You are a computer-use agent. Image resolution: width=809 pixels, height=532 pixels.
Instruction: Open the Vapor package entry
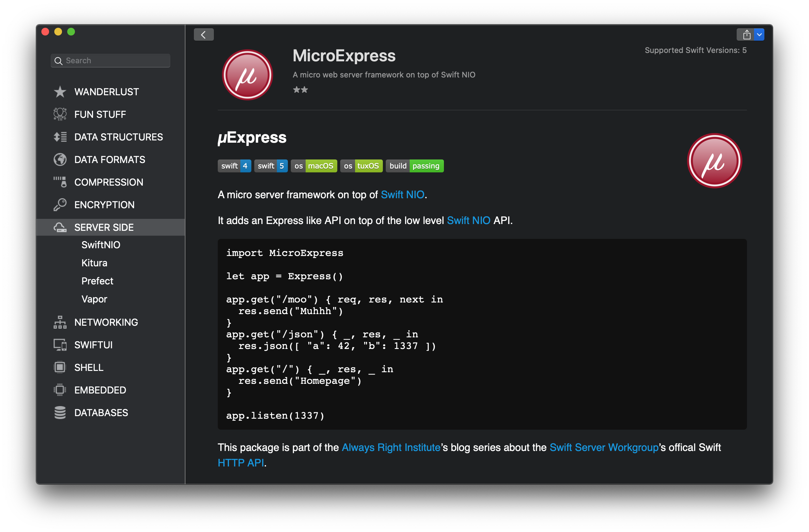tap(94, 299)
